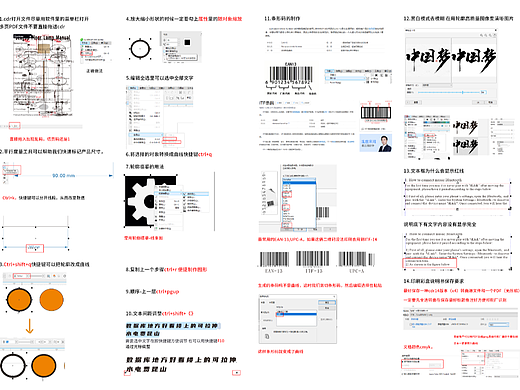
Task: Click the small calligraphy image on gray background
Action: pyautogui.click(x=465, y=146)
